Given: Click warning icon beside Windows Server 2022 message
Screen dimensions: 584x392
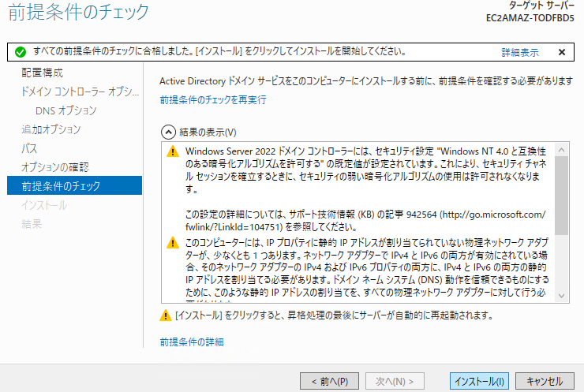Looking at the screenshot, I should [x=173, y=151].
